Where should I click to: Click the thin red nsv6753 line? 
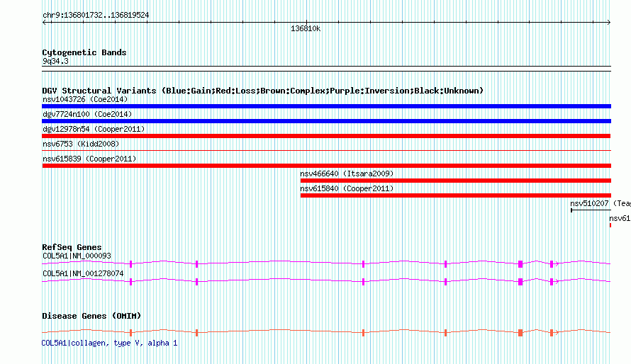click(326, 151)
